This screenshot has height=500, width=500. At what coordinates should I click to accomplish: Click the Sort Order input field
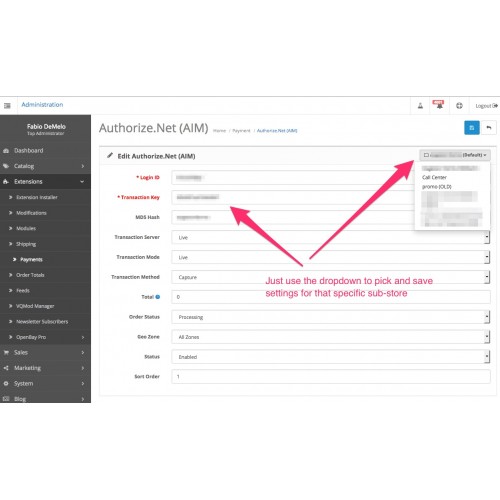[331, 377]
